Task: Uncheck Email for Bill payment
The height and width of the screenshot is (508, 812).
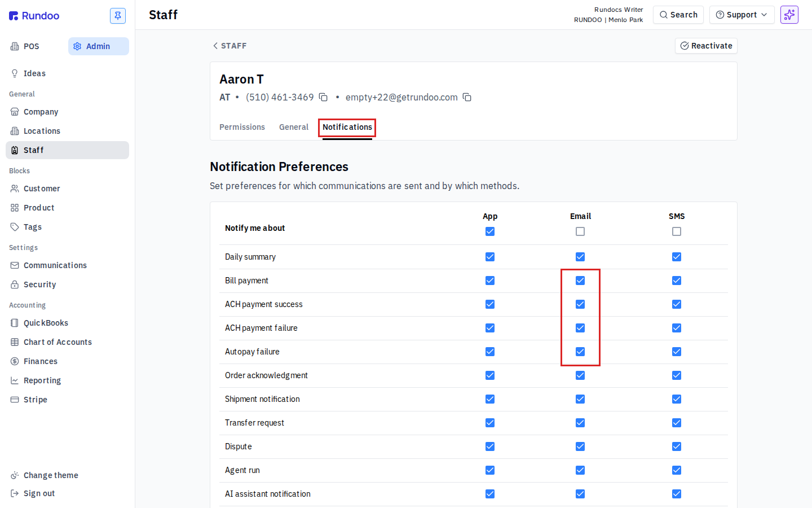Action: (580, 281)
